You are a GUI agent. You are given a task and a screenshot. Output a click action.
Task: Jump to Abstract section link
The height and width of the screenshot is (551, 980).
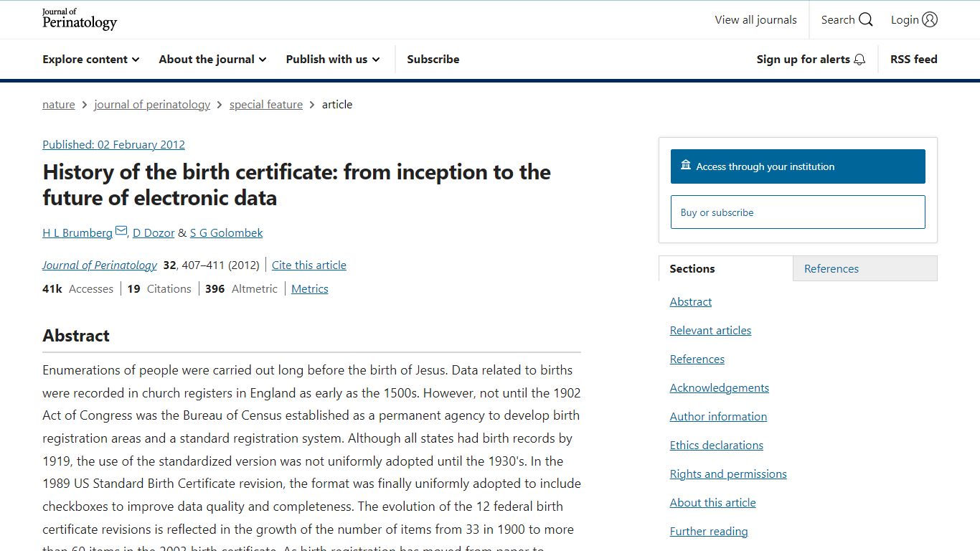click(x=691, y=302)
